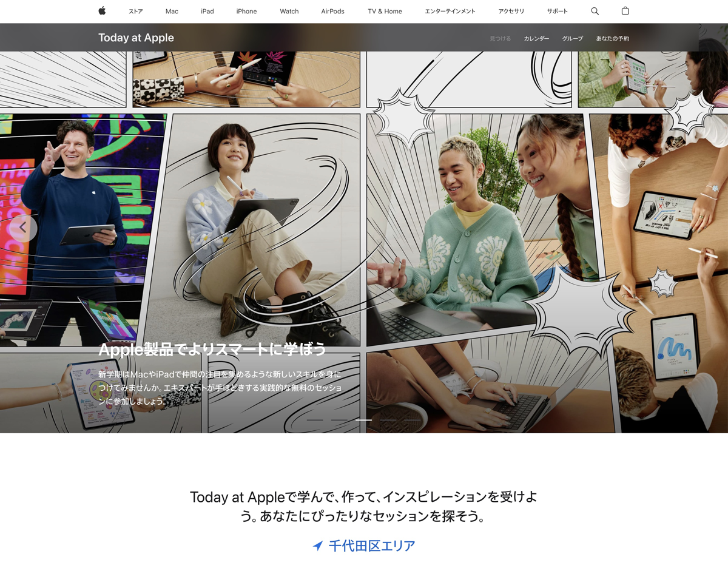Jump to the fourth carousel slide indicator
728x571 pixels.
pos(388,420)
